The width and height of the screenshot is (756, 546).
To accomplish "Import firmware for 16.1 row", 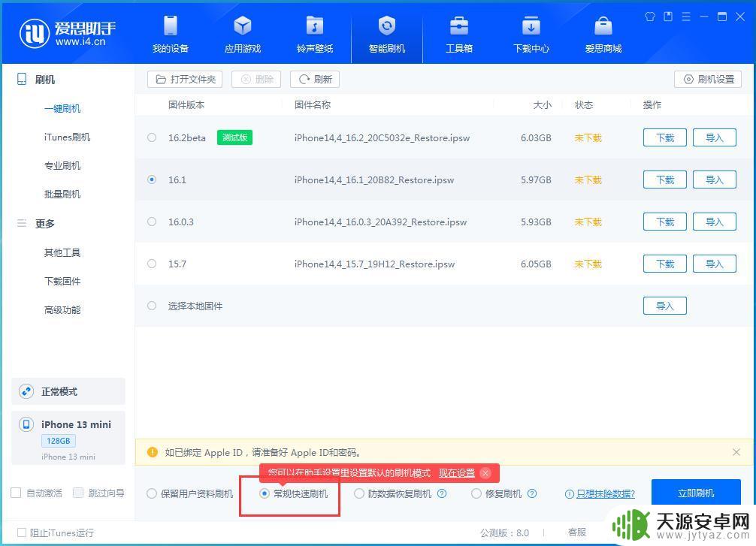I will [x=715, y=179].
